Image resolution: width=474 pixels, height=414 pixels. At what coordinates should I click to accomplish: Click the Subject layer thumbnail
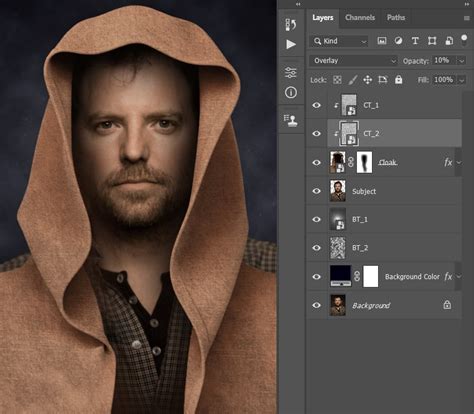point(337,191)
